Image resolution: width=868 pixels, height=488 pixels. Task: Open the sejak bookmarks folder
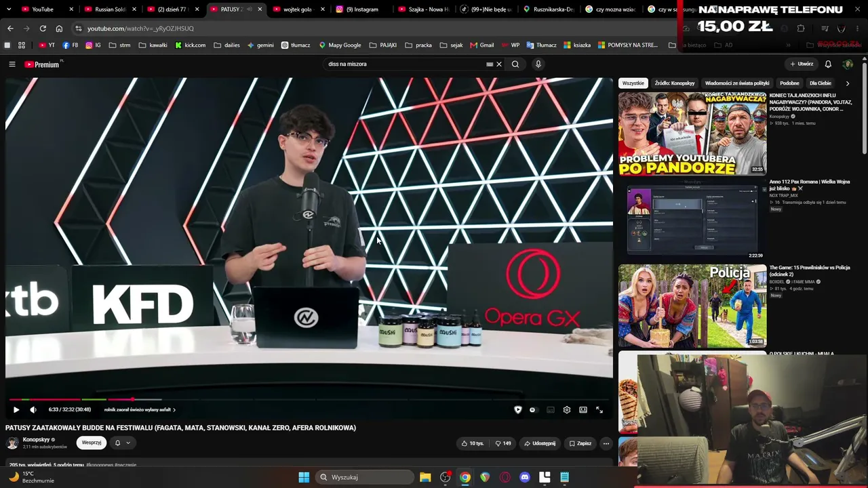point(451,45)
